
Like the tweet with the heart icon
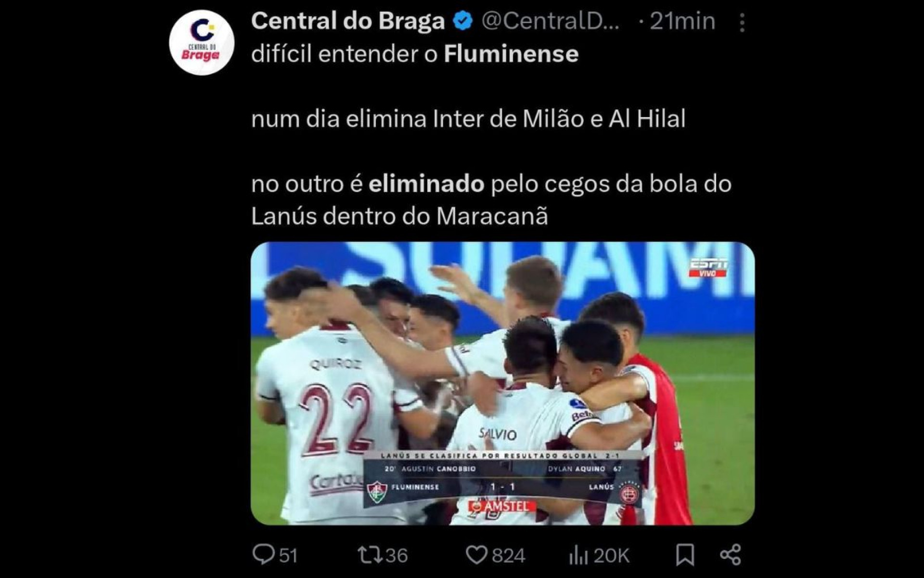click(x=476, y=555)
